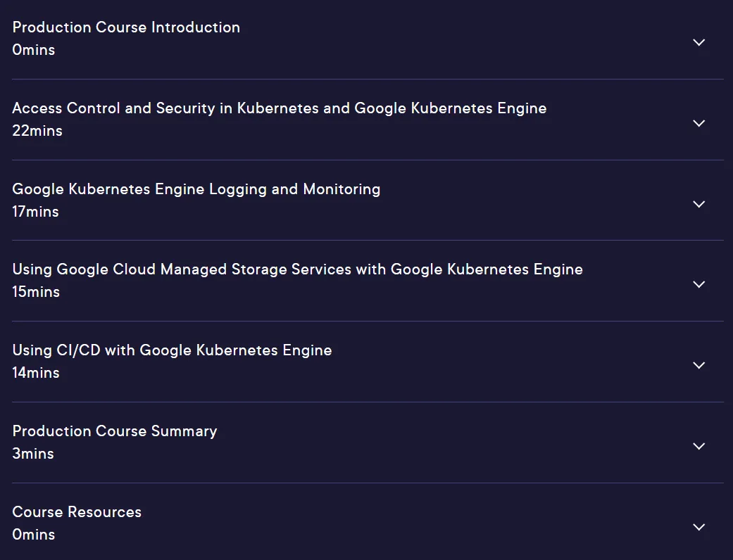This screenshot has height=560, width=733.
Task: Select Using Google Cloud Managed Storage Services title
Action: [x=298, y=269]
